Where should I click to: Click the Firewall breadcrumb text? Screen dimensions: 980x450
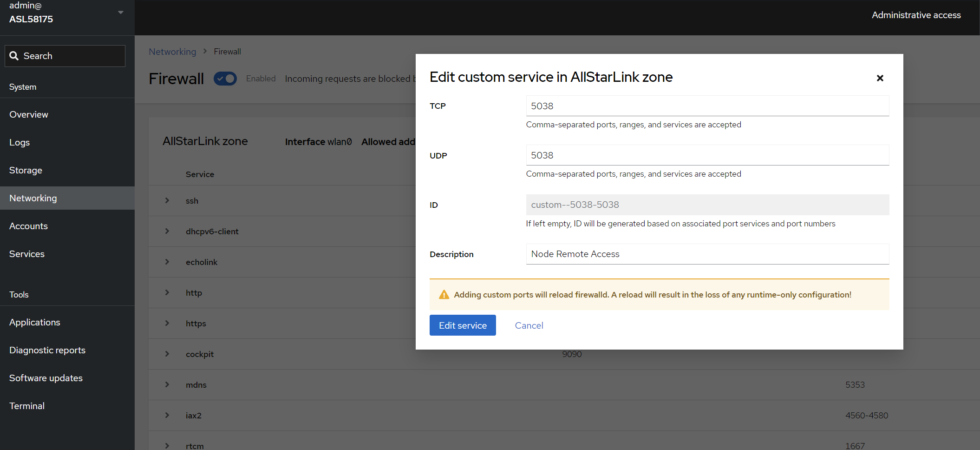[227, 52]
